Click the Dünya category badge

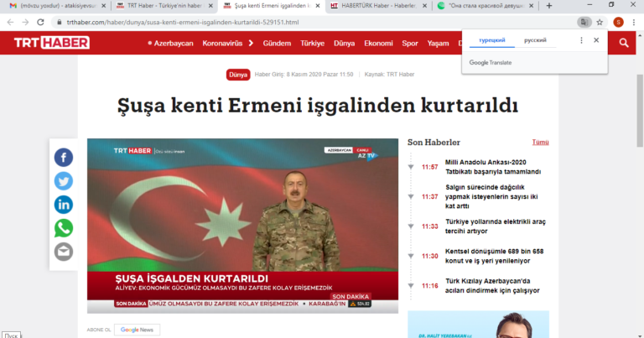238,75
